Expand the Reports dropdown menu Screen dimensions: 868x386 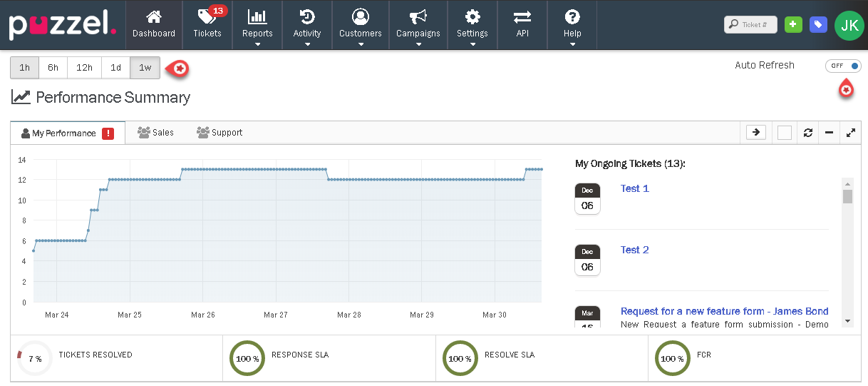[257, 26]
